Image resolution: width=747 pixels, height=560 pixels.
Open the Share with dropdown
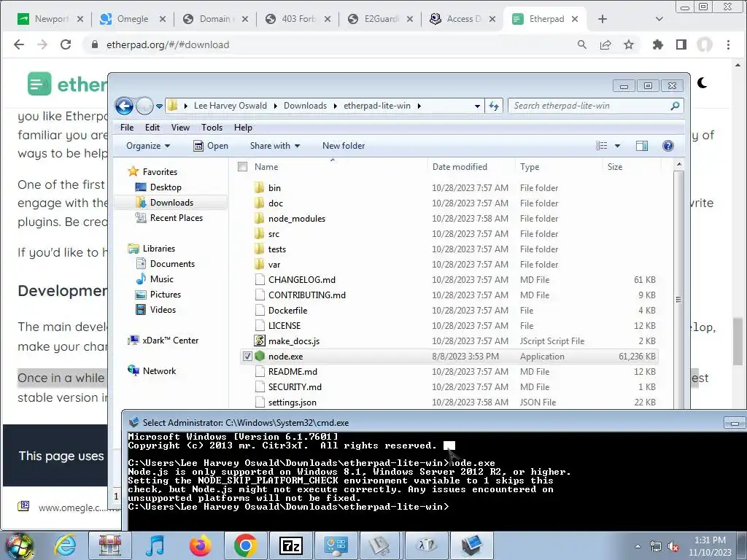coord(275,146)
